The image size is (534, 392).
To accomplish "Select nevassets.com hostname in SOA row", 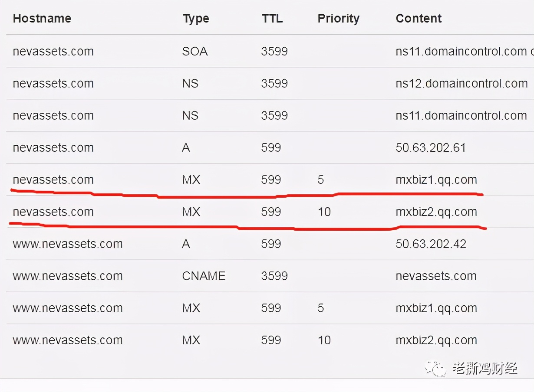I will 53,51.
